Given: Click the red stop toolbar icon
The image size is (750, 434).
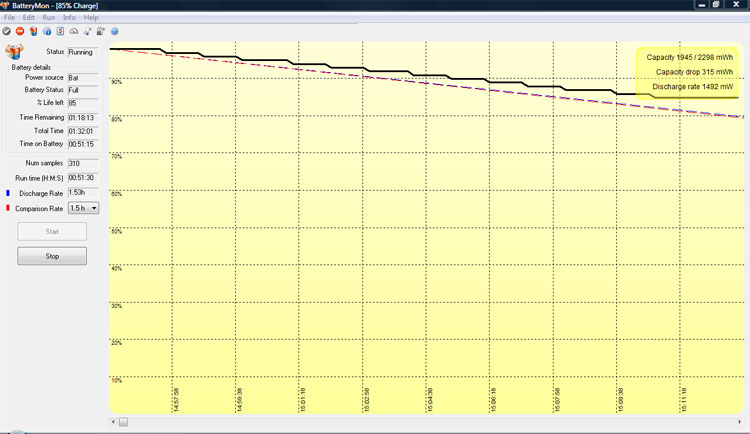Looking at the screenshot, I should tap(20, 31).
